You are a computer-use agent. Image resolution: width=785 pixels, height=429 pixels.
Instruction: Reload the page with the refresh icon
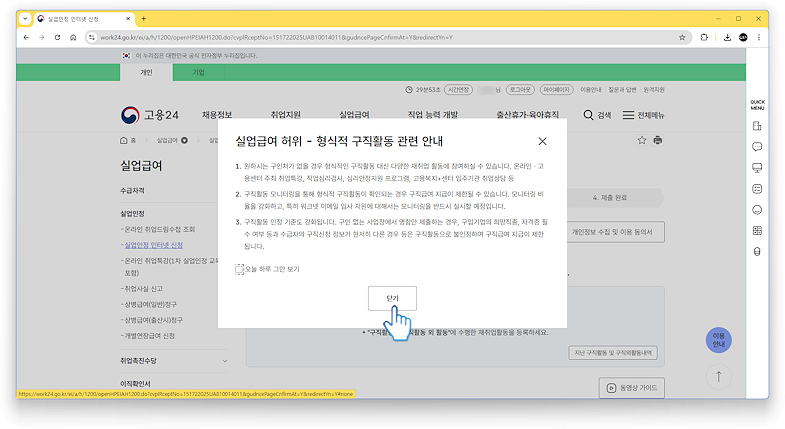tap(57, 38)
